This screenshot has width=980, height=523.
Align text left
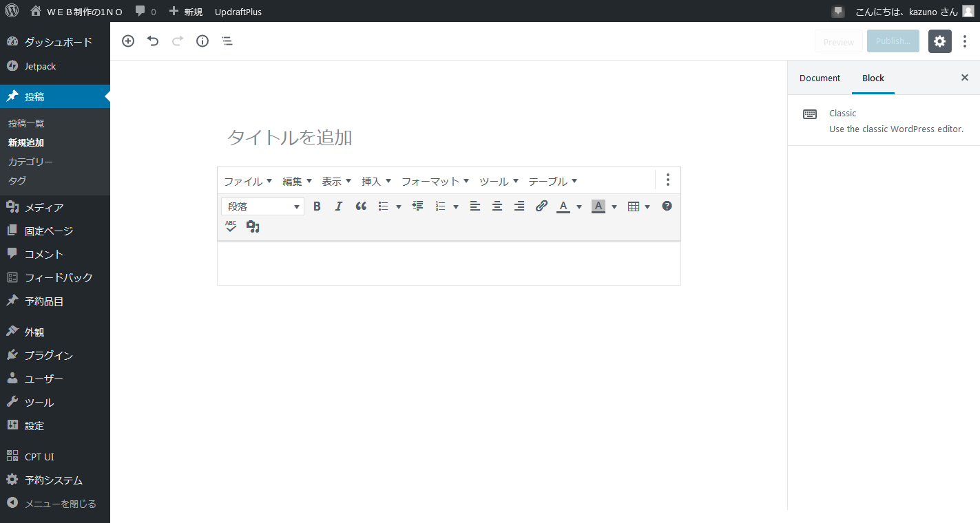click(x=475, y=206)
